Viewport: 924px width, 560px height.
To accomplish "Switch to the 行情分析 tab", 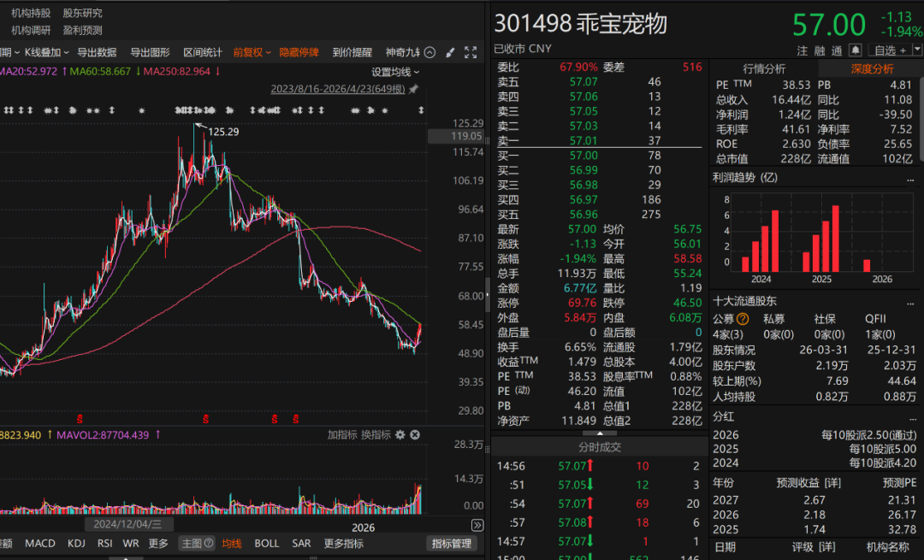I will point(764,68).
